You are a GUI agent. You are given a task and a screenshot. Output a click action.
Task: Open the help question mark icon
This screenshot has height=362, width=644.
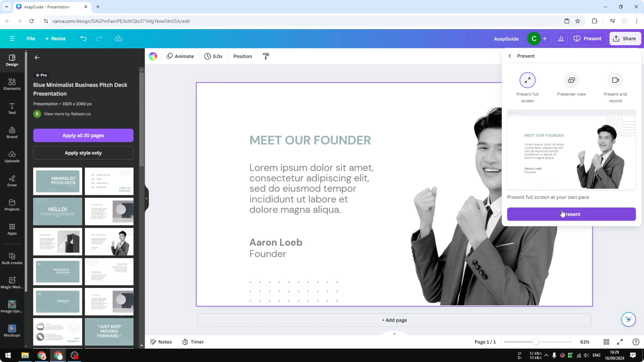[636, 342]
